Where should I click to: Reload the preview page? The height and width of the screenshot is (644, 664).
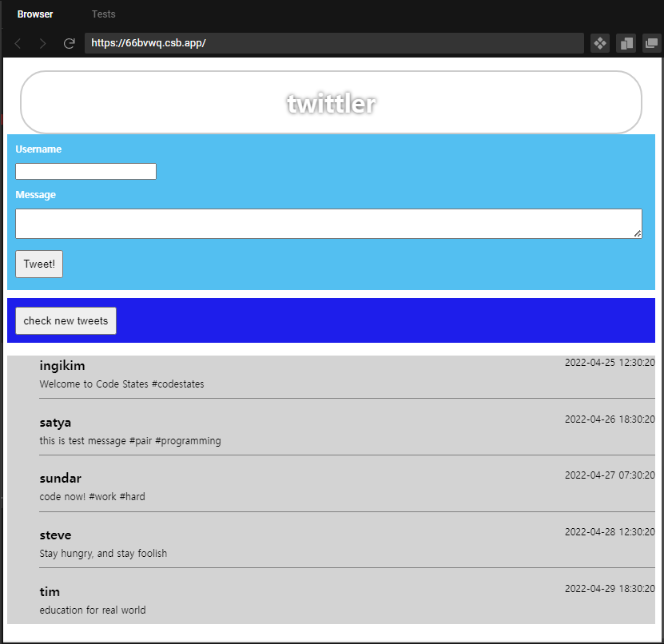(69, 43)
